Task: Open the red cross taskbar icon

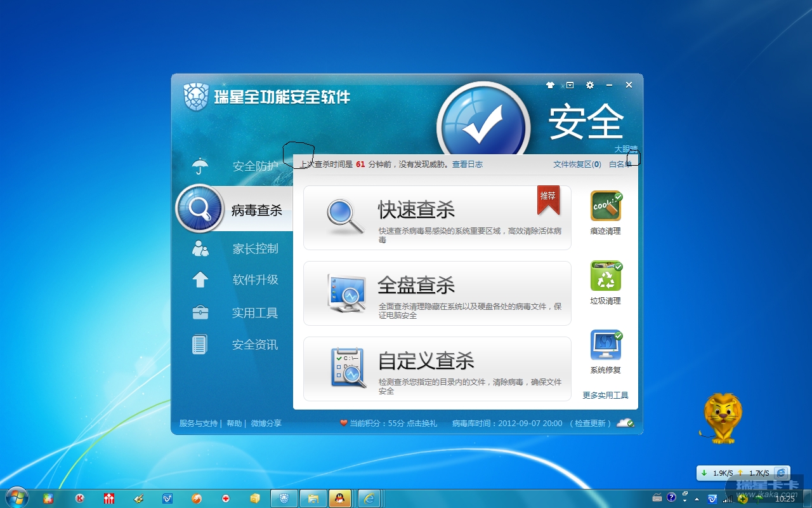Action: tap(226, 498)
